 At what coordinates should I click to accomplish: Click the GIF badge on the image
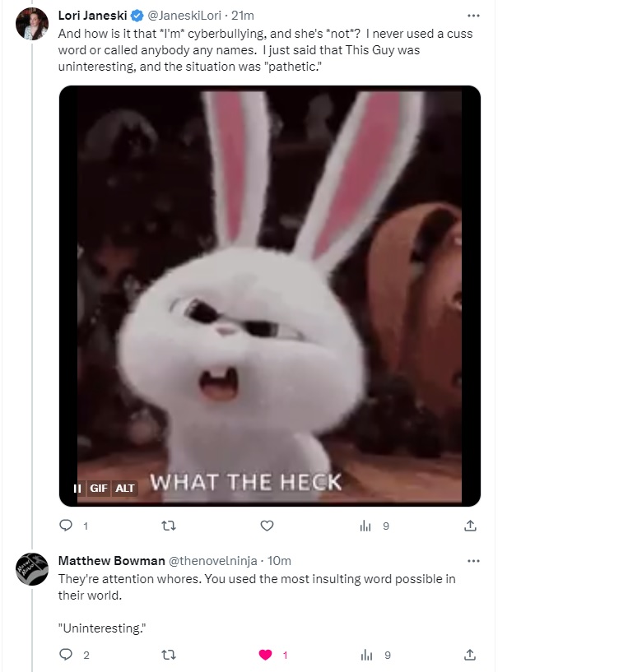click(x=99, y=488)
